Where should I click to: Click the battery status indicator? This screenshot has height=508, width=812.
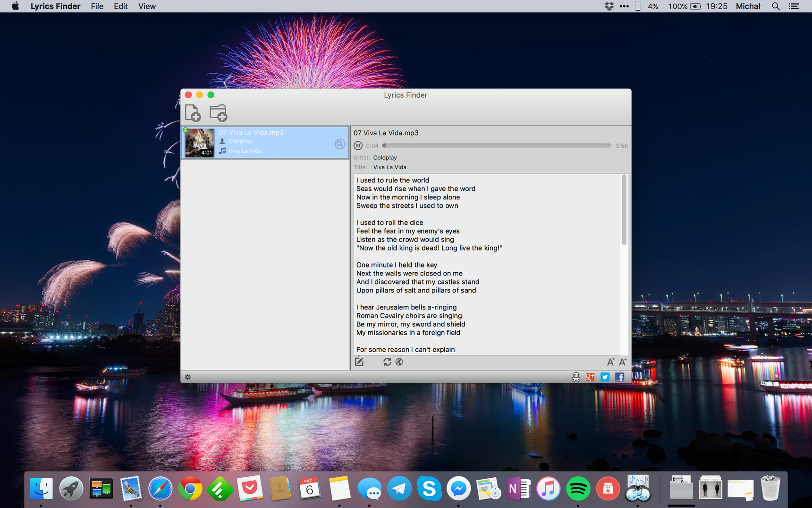click(x=685, y=6)
